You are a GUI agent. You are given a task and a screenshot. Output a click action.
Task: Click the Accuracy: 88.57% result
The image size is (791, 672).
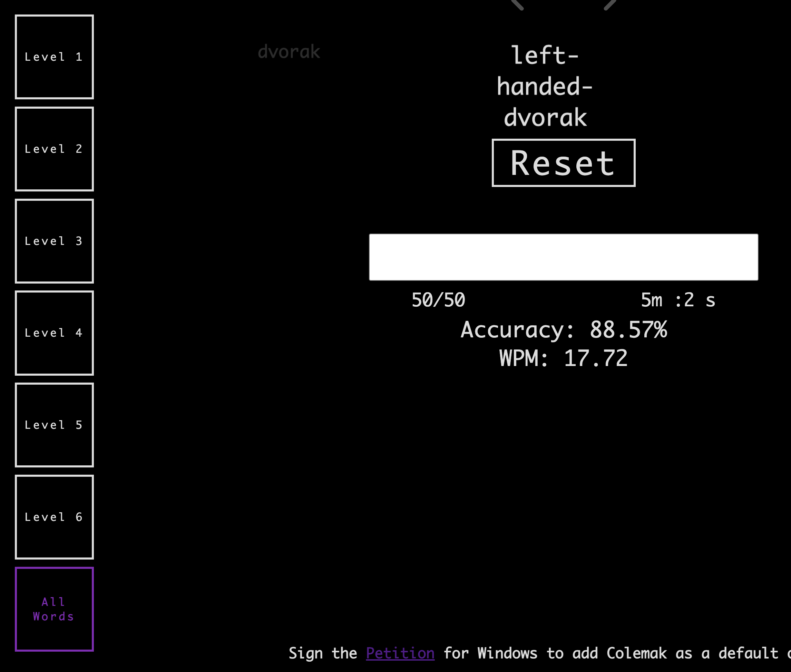[564, 329]
